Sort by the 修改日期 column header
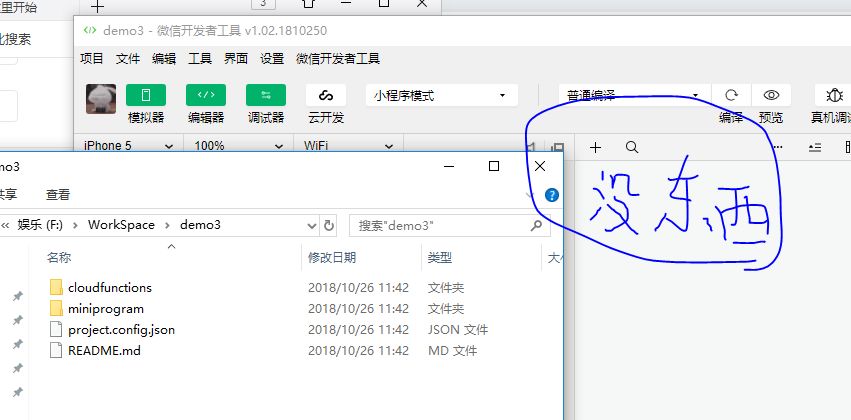851x420 pixels. 332,257
